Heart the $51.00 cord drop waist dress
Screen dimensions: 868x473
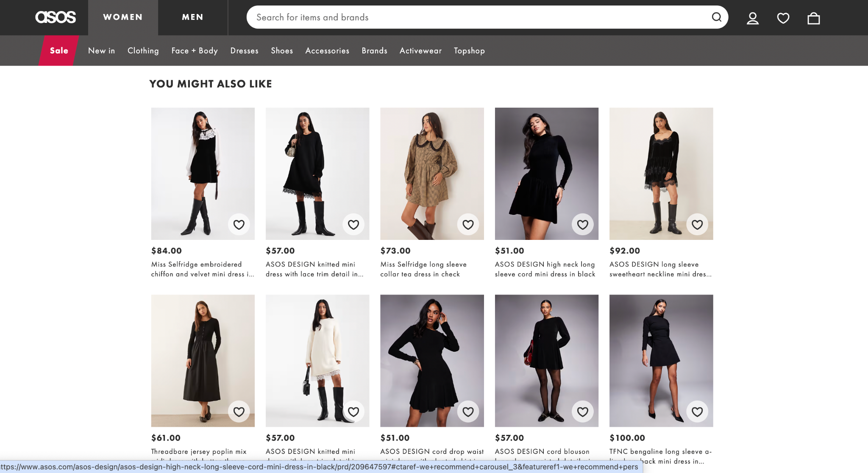(468, 412)
